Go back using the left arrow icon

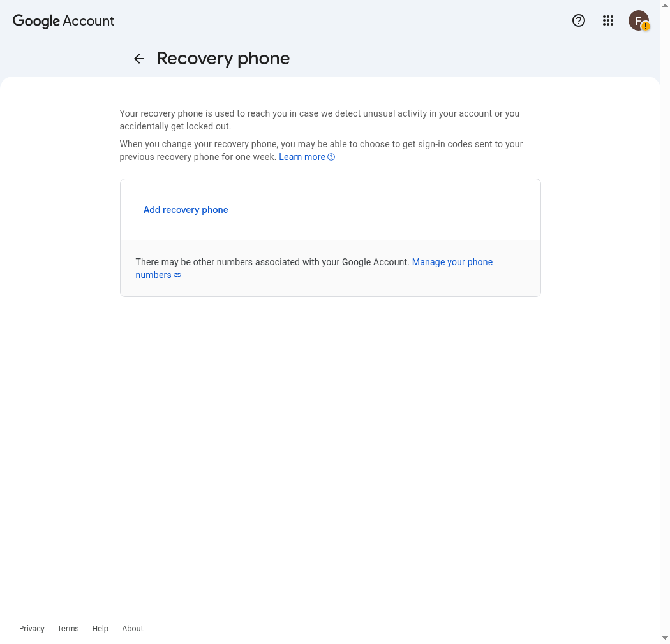tap(139, 59)
